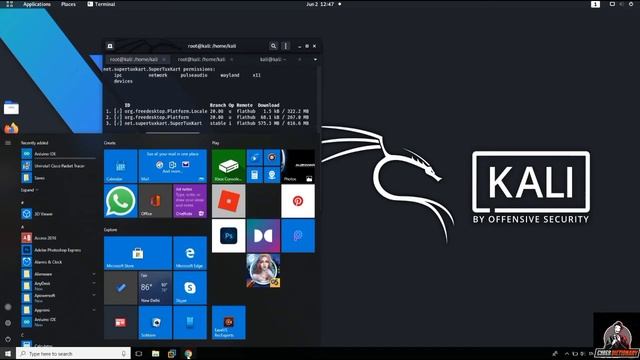Open the Dolby tile

coord(263,236)
